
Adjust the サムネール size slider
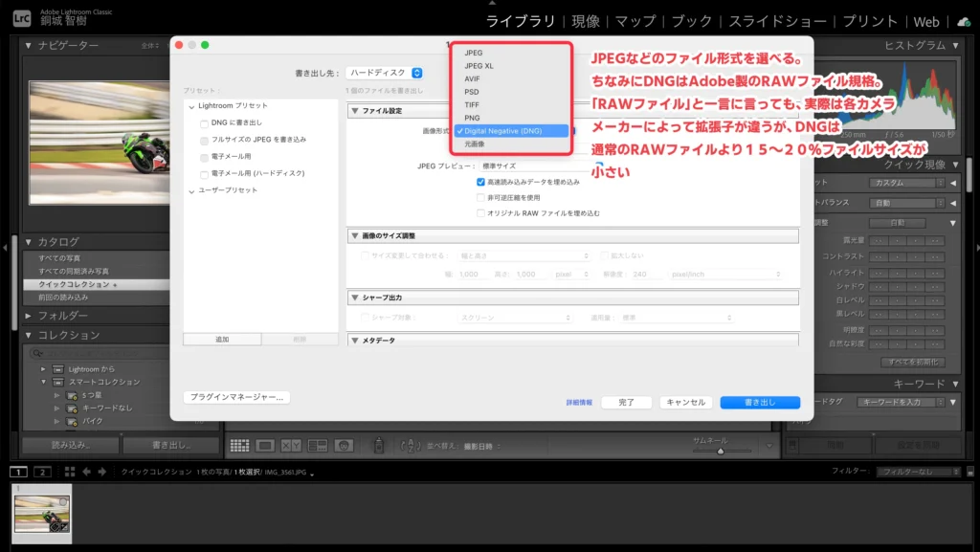[720, 450]
